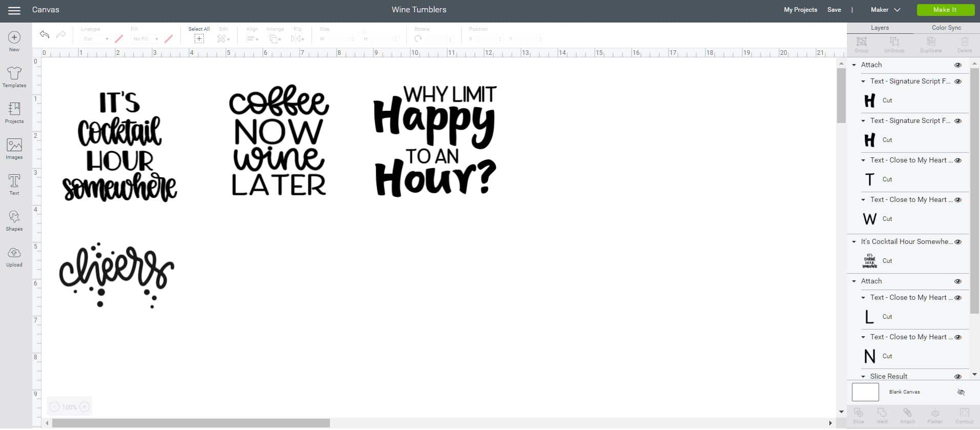Open the Flip dropdown
Screen dimensions: 980x430
[x=298, y=39]
